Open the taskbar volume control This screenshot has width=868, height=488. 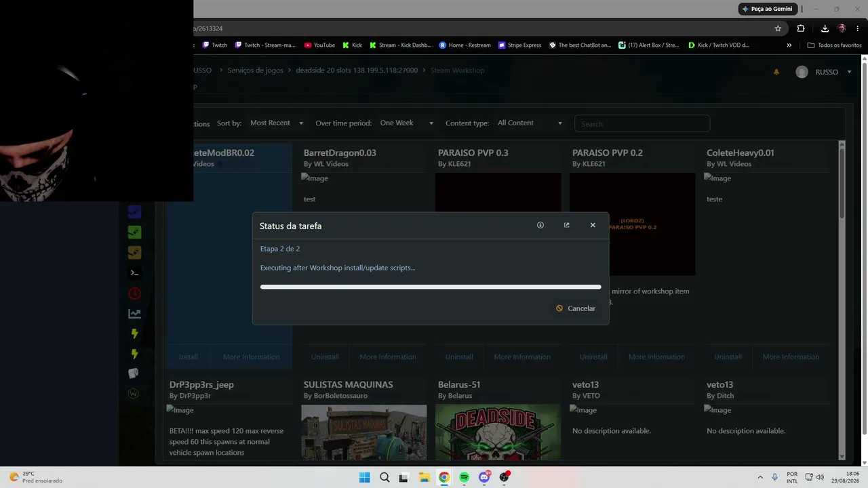(820, 477)
